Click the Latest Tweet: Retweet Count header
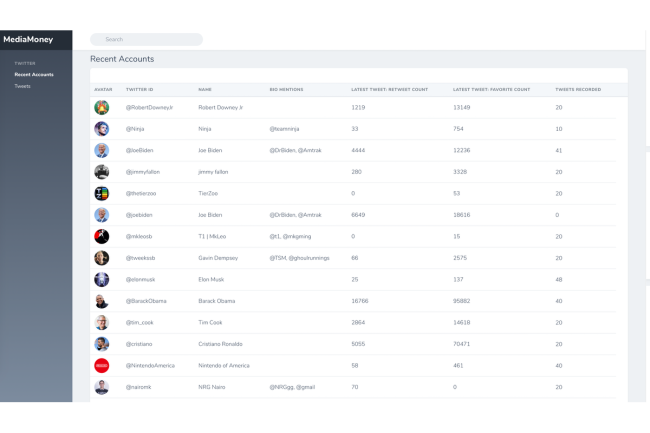Screen dimensions: 650x433 [389, 89]
